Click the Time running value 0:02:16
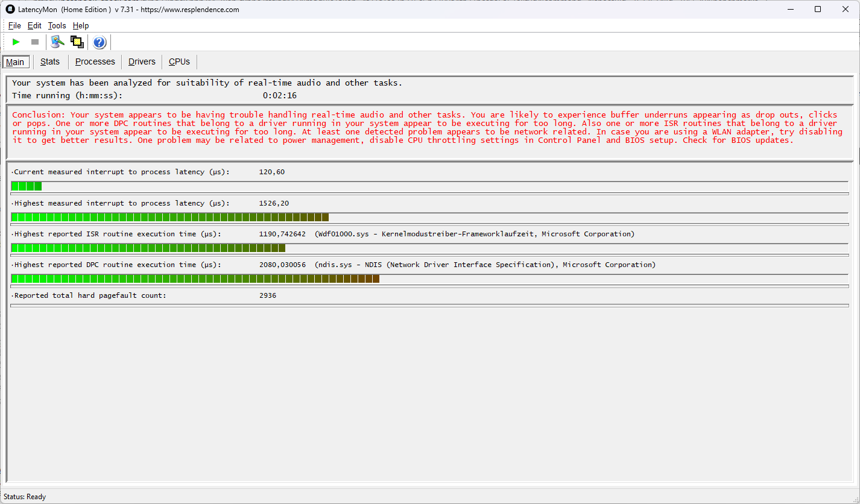 [x=280, y=95]
